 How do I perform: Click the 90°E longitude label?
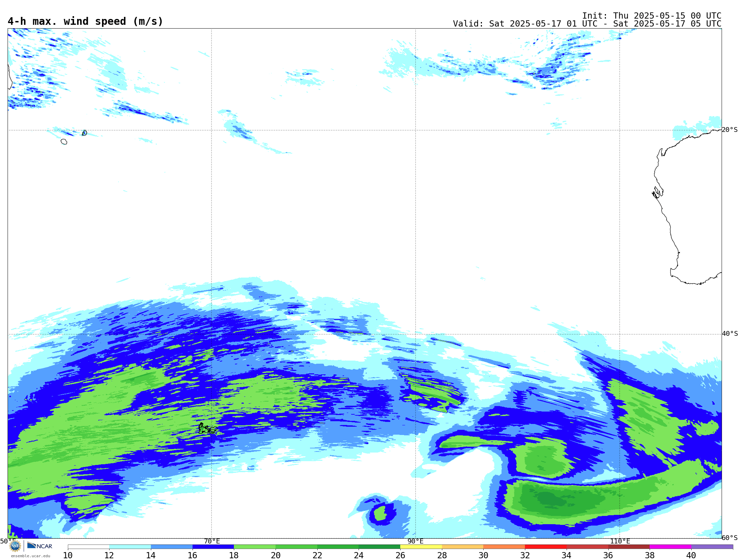click(x=415, y=541)
